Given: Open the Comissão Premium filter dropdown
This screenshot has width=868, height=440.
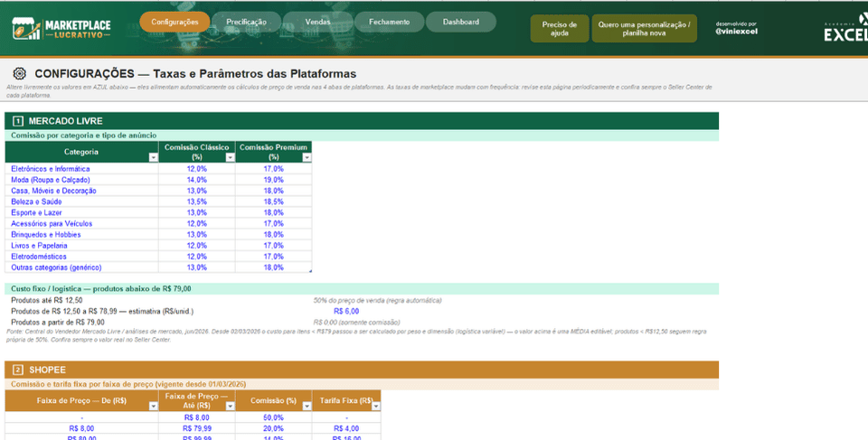Looking at the screenshot, I should click(x=307, y=158).
